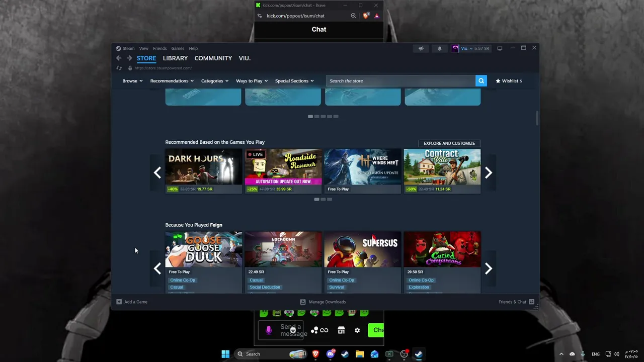Click the Survival tag under Supersus
This screenshot has width=644, height=362.
337,287
